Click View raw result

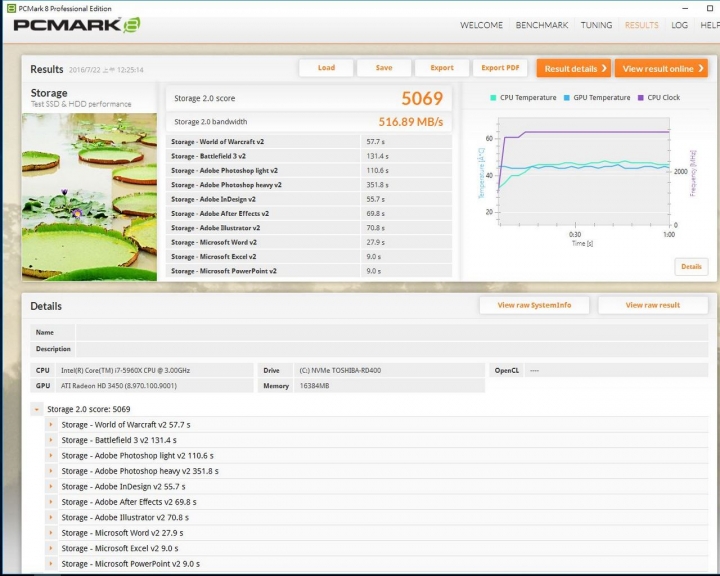pyautogui.click(x=652, y=305)
